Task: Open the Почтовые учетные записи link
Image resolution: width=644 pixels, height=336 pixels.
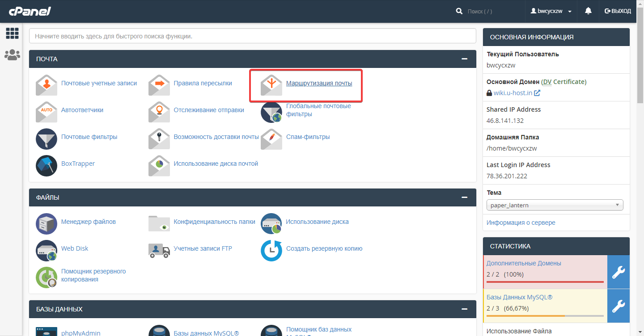Action: [x=99, y=83]
